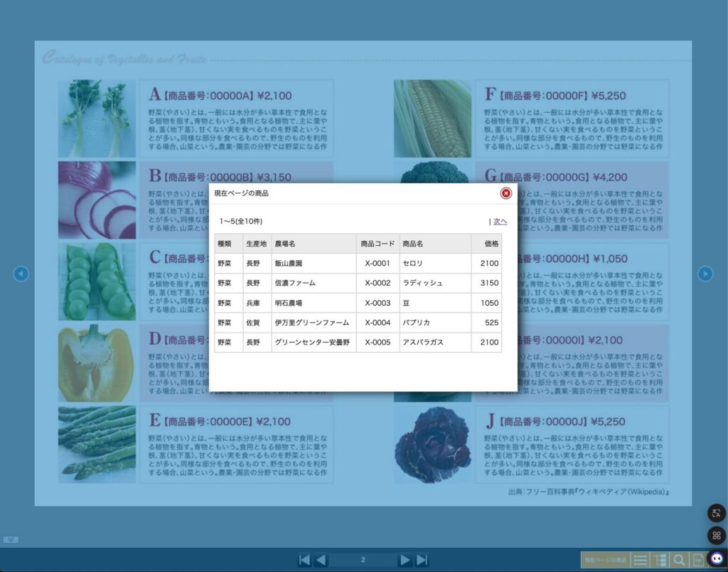Click the four-squares grid icon on the right
The height and width of the screenshot is (572, 728).
pos(716,536)
